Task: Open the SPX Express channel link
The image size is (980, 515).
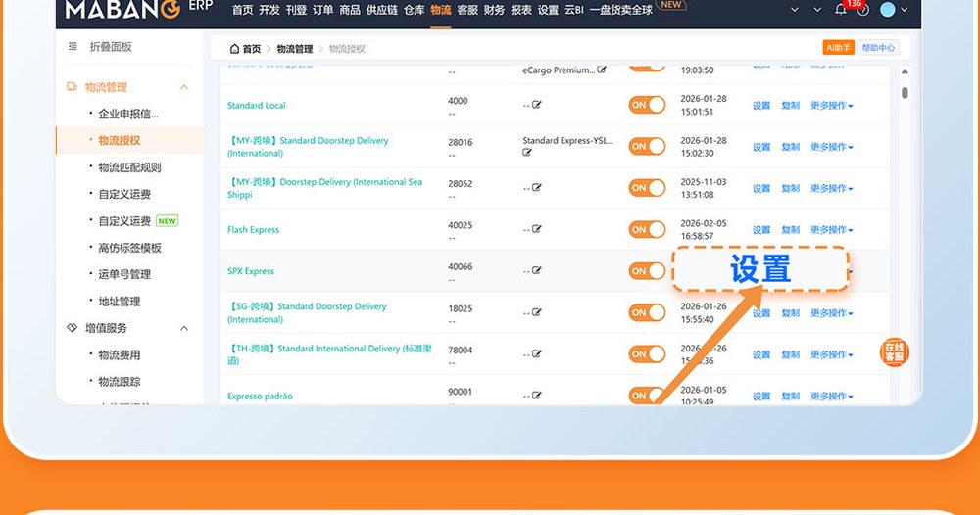Action: [x=251, y=271]
